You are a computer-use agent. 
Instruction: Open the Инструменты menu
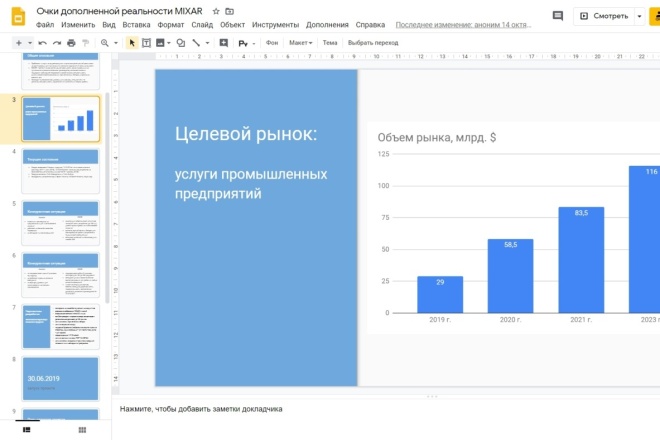[x=276, y=25]
